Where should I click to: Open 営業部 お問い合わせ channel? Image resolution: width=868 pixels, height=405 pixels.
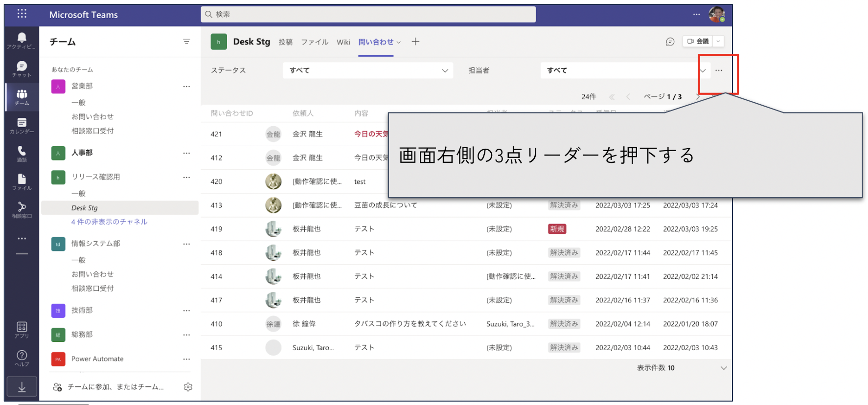pyautogui.click(x=92, y=116)
